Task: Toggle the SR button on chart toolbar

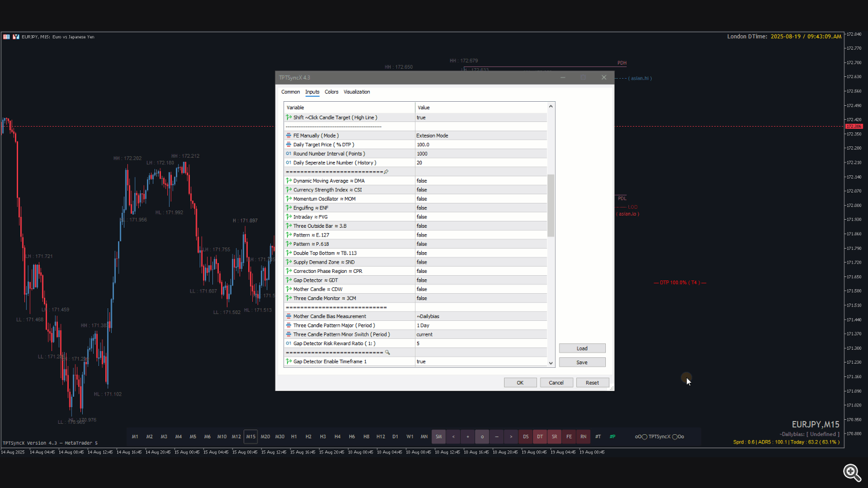Action: point(554,437)
